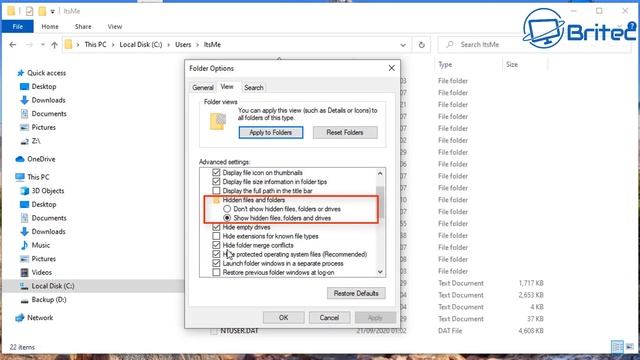Toggle Hide empty drives checkbox
The image size is (640, 360).
click(216, 227)
